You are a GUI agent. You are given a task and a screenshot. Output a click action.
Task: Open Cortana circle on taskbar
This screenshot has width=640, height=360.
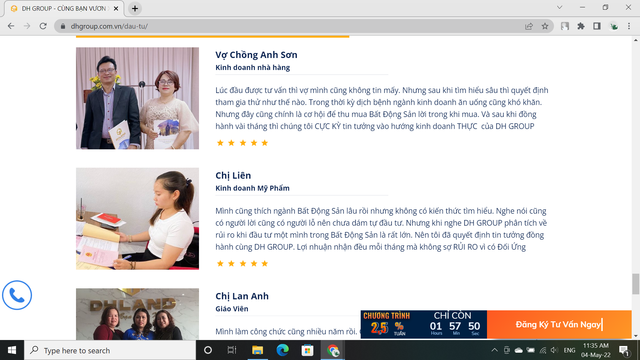pyautogui.click(x=208, y=350)
